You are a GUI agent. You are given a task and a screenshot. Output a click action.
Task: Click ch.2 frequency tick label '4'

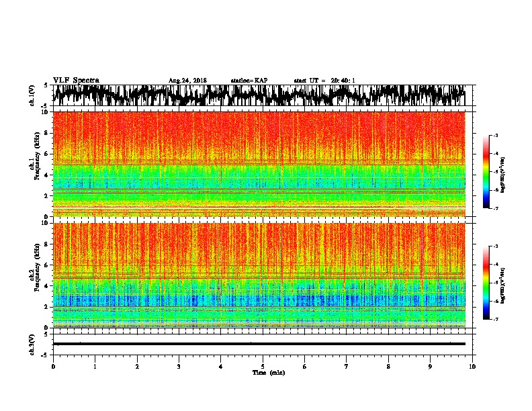47,286
